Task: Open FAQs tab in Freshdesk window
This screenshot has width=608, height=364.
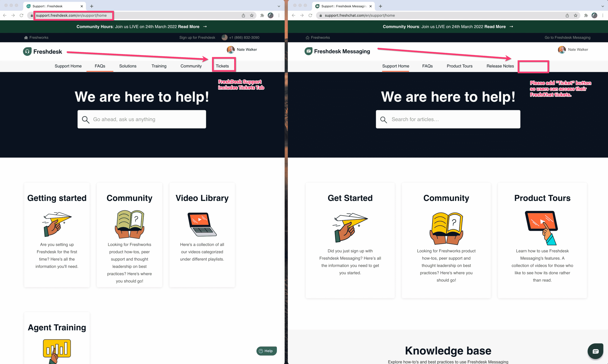Action: pyautogui.click(x=100, y=66)
